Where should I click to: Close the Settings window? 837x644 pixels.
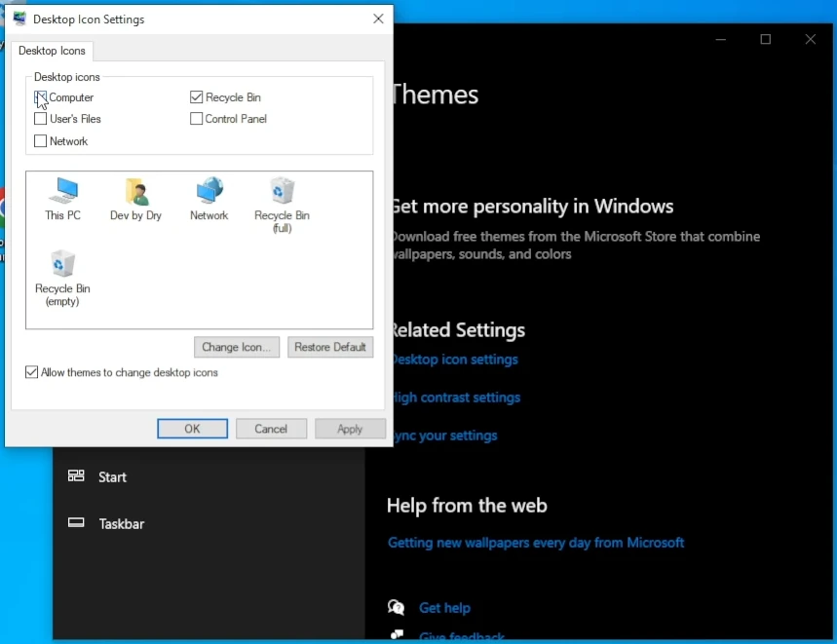[811, 39]
